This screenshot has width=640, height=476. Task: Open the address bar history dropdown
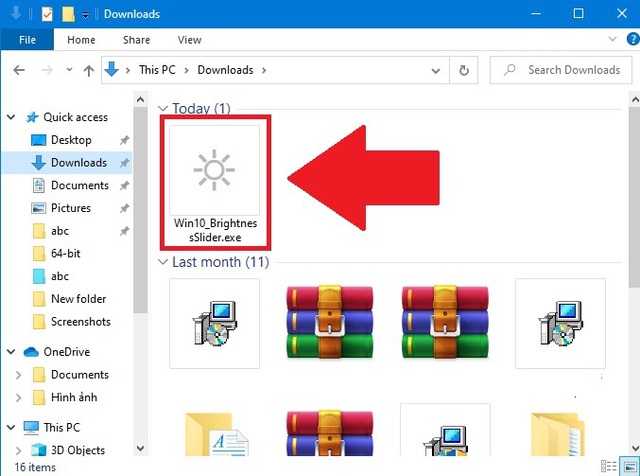(x=436, y=71)
